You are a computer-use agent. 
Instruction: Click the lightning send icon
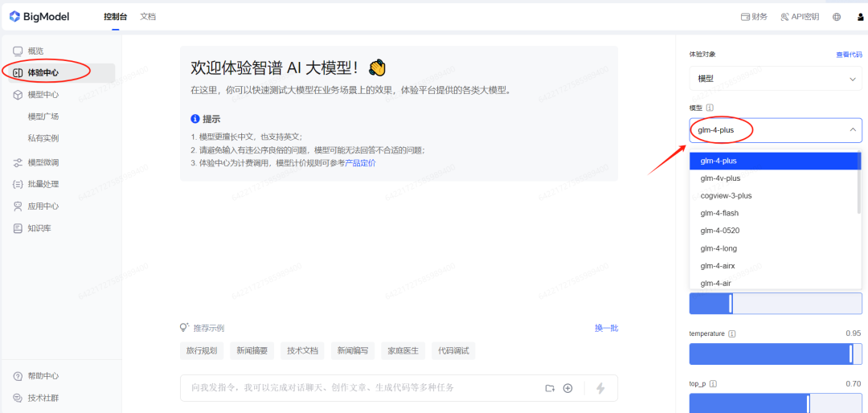600,388
